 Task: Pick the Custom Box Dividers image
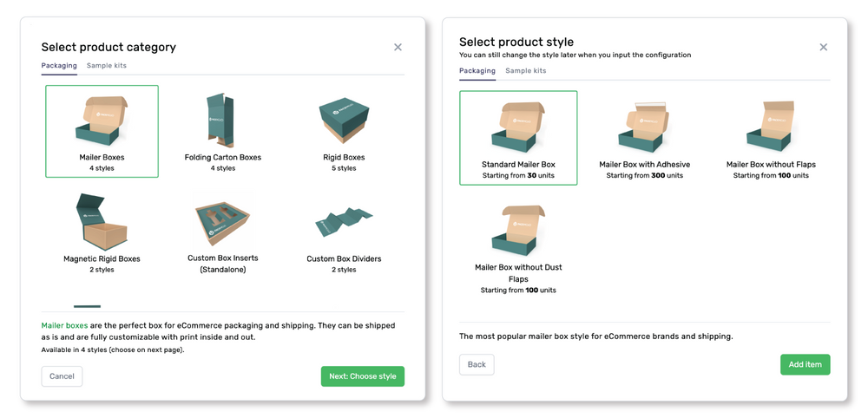[x=345, y=224]
